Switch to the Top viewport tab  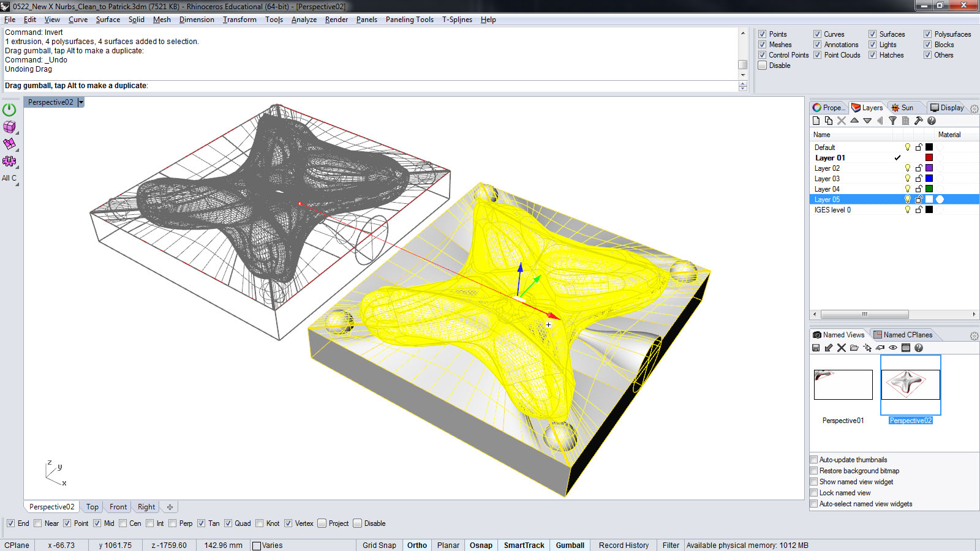pos(92,507)
